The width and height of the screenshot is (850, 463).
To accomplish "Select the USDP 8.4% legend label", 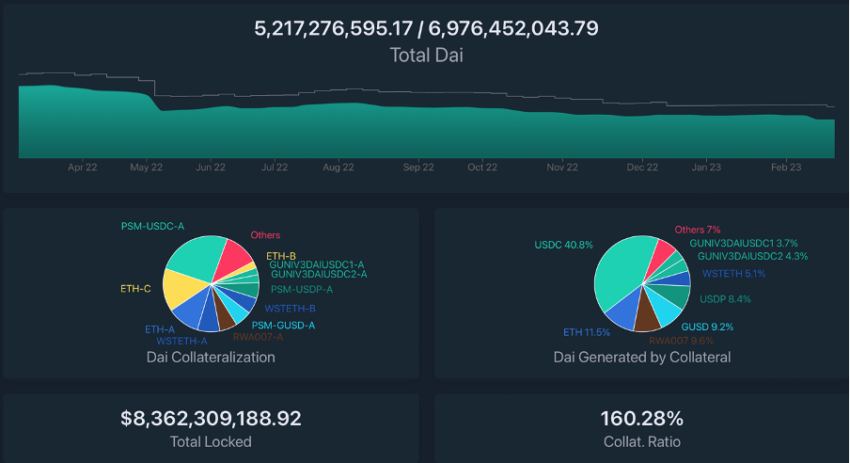I will click(725, 299).
